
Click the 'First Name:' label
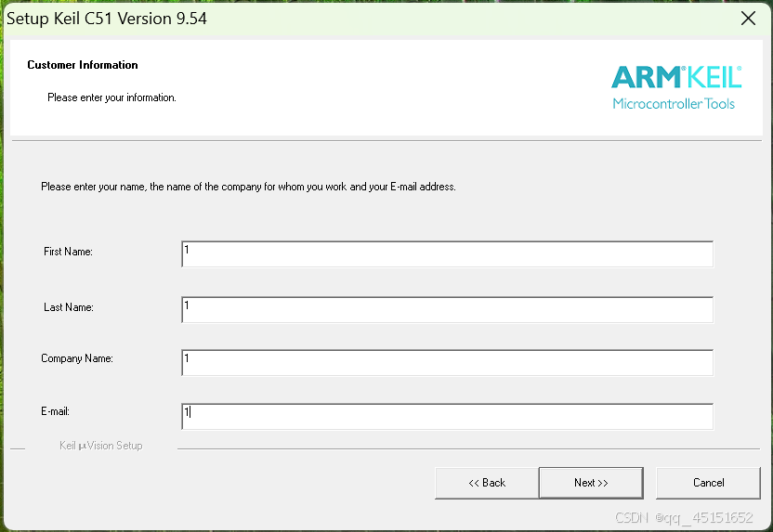click(x=68, y=252)
